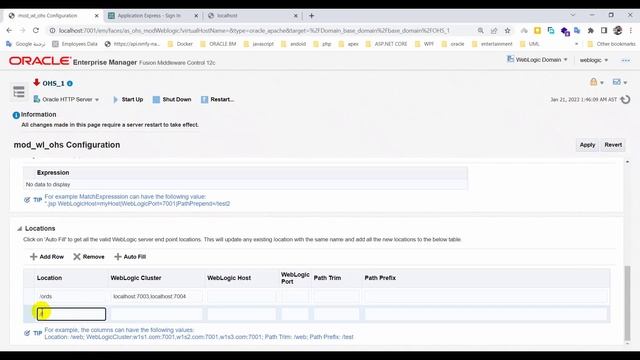This screenshot has width=640, height=360.
Task: Go forward in browser history
Action: click(22, 31)
